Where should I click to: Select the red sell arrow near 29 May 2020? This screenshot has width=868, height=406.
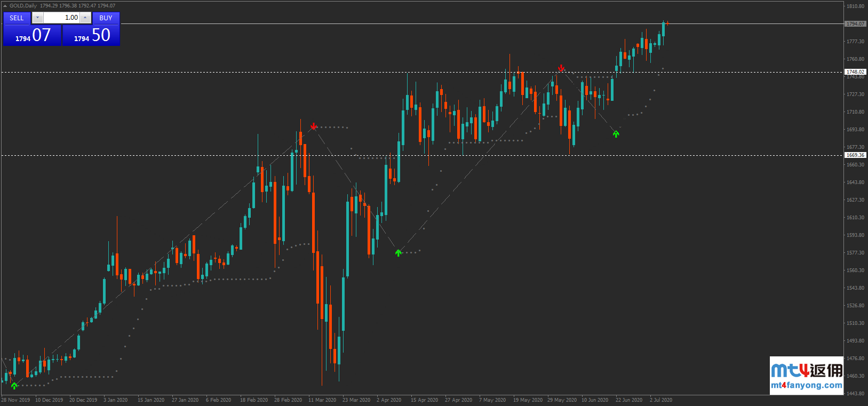[561, 68]
